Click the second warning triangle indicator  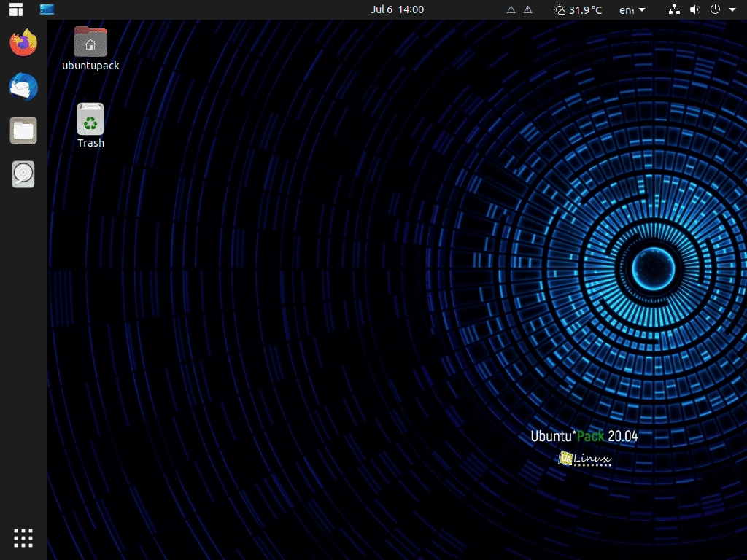coord(528,9)
